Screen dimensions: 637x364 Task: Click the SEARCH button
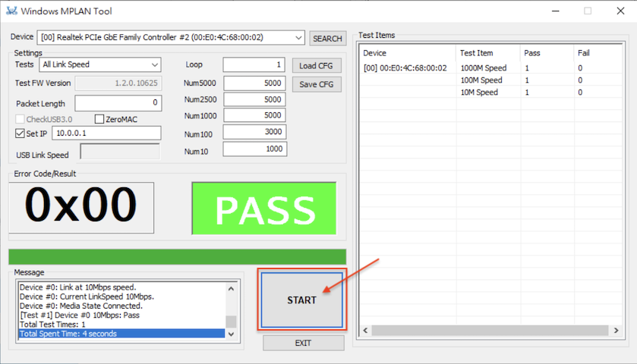327,39
